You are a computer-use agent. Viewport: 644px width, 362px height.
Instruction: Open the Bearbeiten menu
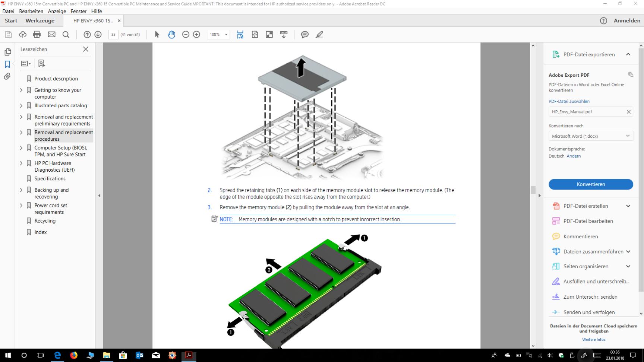point(31,11)
